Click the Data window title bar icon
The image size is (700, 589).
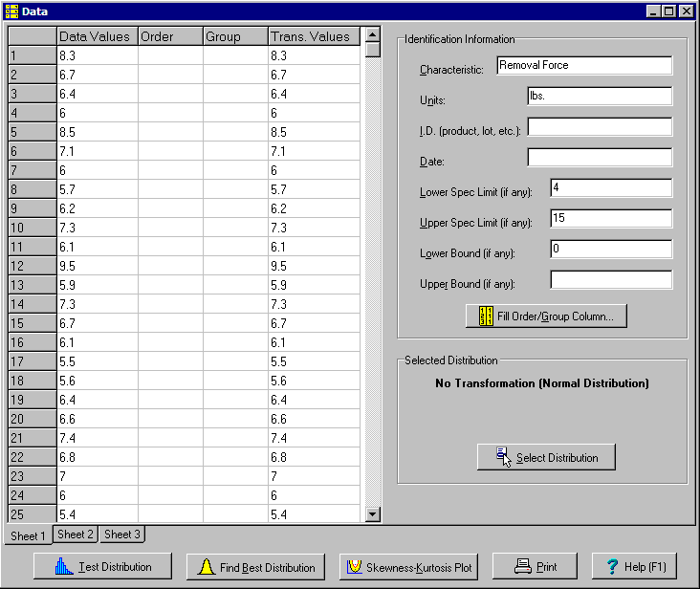(11, 11)
